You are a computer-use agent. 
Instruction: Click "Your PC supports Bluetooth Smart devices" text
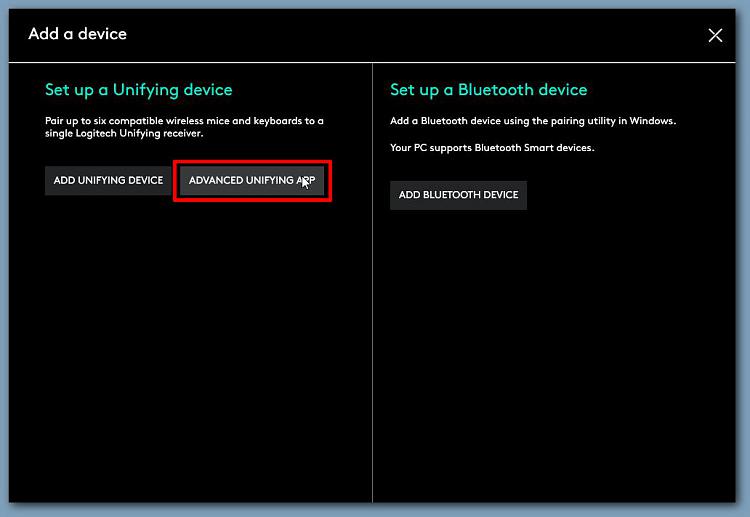(491, 148)
